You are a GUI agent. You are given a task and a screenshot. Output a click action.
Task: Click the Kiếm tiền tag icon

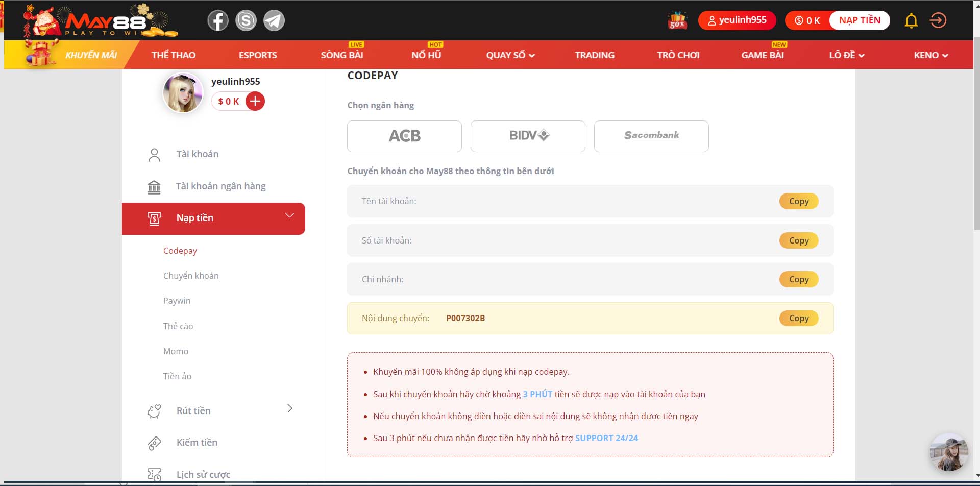[154, 443]
